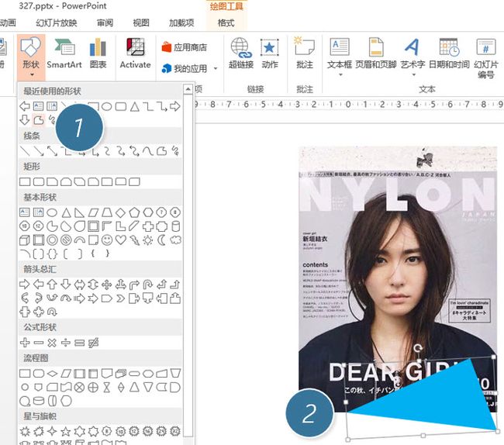Viewport: 504px width, 445px height.
Task: Choose the up arrow in 箭头总汇
Action: [52, 285]
